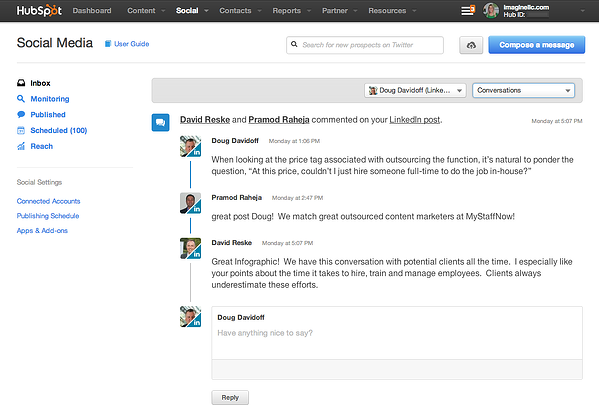Click the User Guide book icon

tap(108, 44)
